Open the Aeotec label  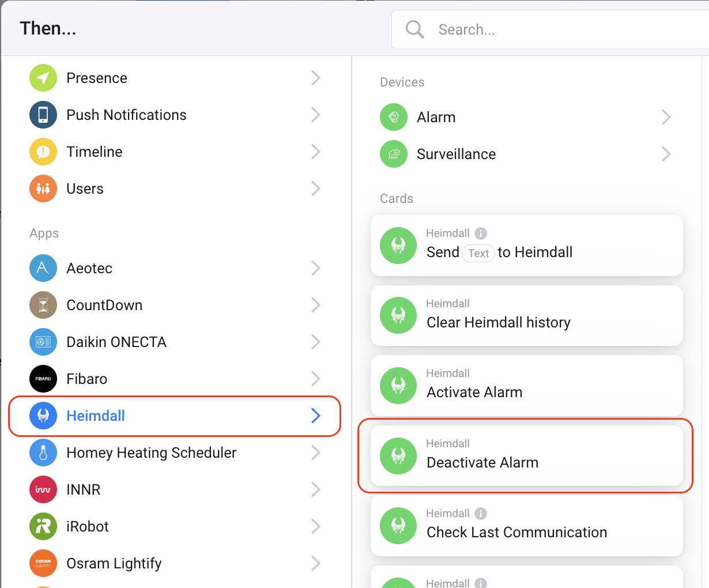(x=89, y=268)
